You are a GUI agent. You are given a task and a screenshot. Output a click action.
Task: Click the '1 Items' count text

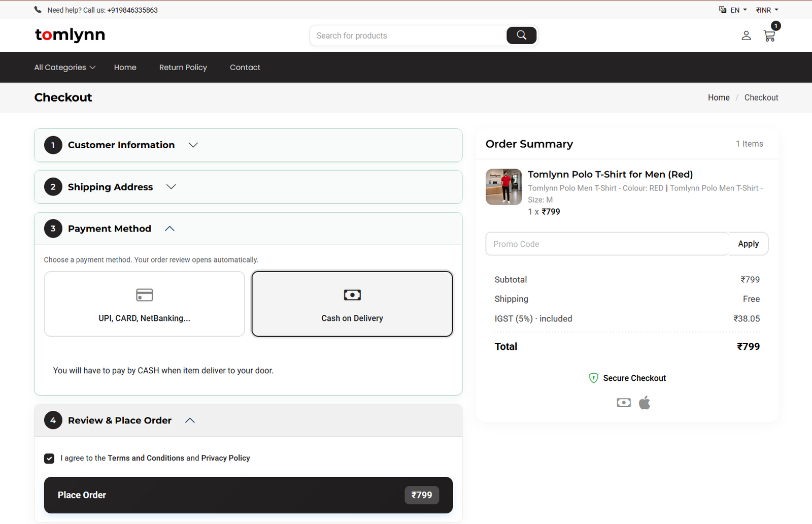click(x=749, y=144)
